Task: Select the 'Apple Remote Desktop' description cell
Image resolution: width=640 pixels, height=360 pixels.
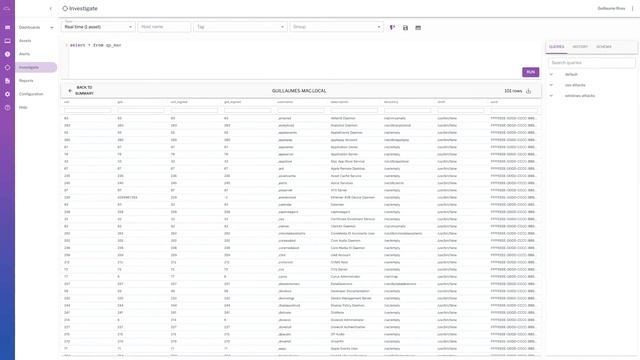Action: coord(348,169)
